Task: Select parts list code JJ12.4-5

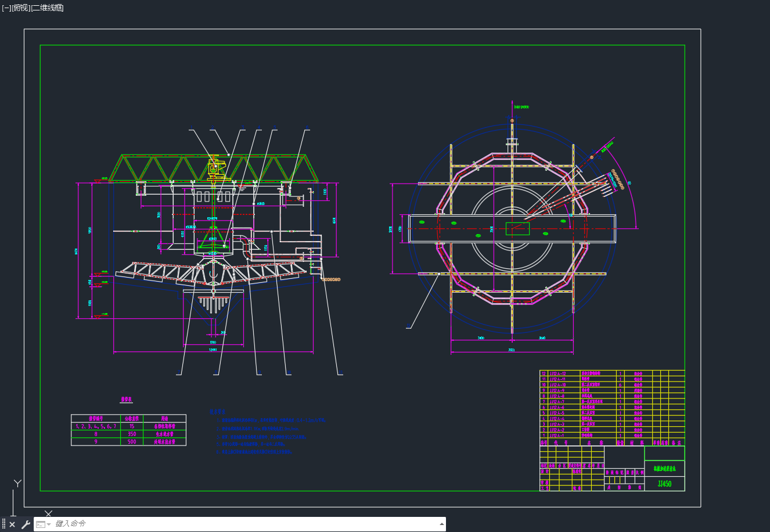Action: tap(556, 413)
